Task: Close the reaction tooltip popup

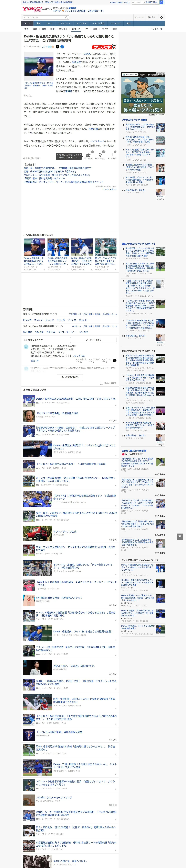Action: point(81,155)
